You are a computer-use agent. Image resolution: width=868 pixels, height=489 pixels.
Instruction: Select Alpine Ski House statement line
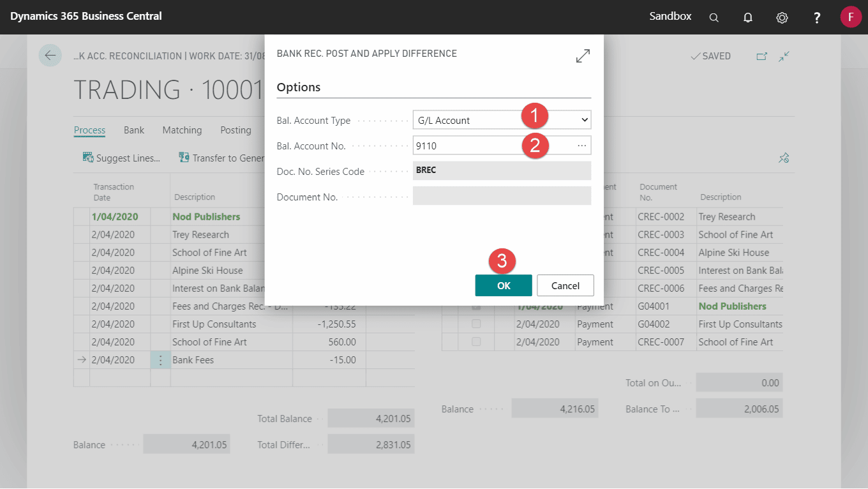(x=207, y=271)
